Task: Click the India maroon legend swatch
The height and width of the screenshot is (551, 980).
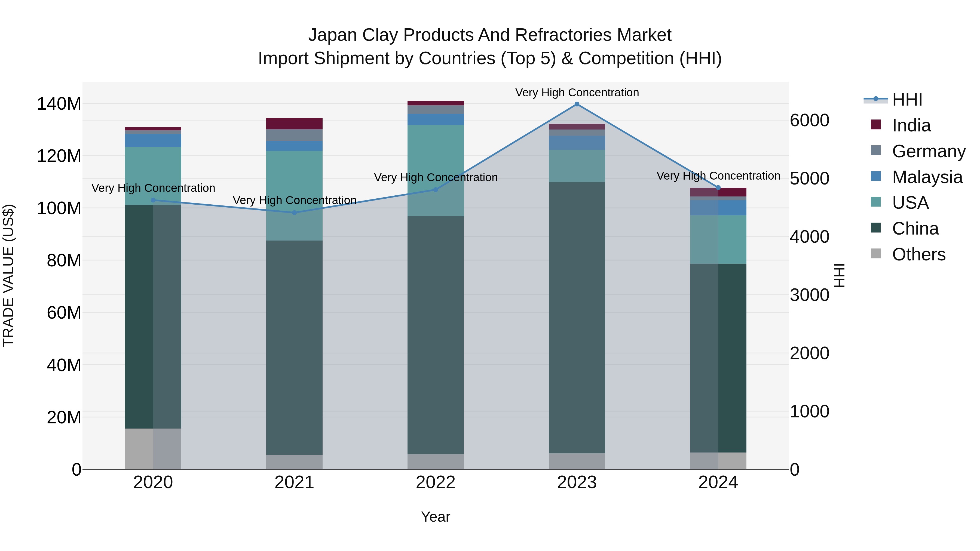Action: (876, 124)
